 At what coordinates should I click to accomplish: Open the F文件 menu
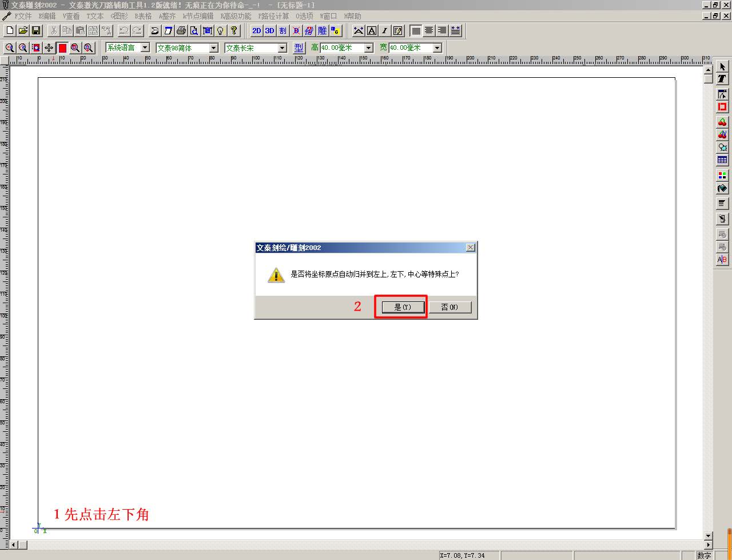point(23,16)
